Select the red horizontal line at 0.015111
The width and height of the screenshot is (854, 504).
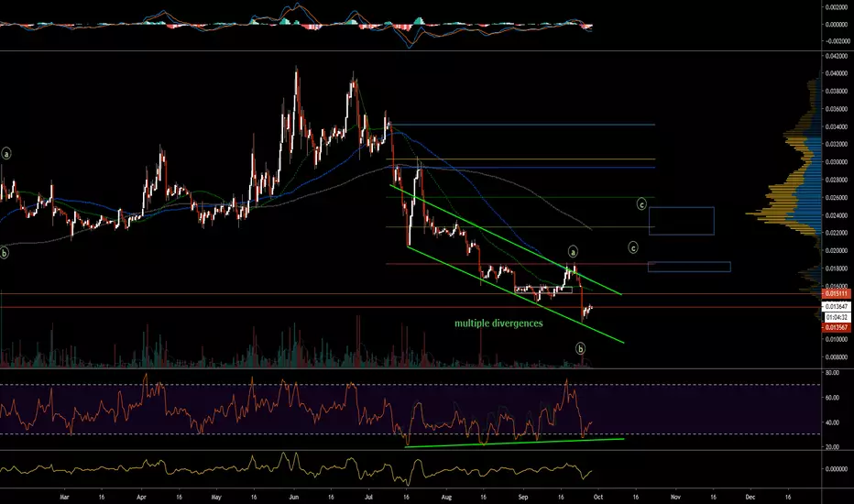coord(410,293)
